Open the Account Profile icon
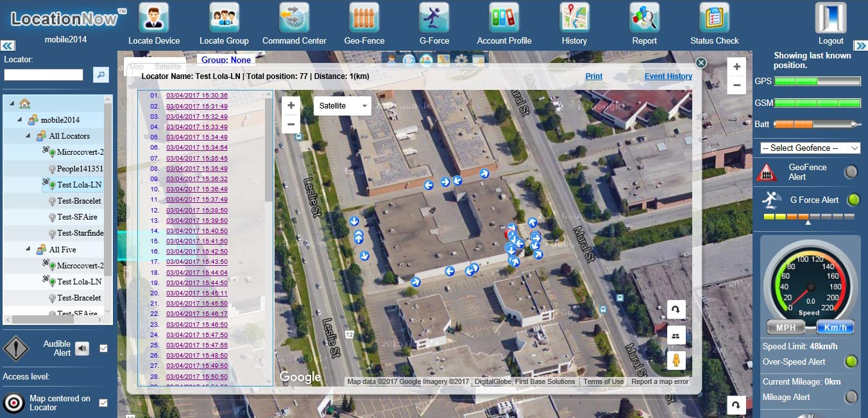868x418 pixels. (504, 18)
